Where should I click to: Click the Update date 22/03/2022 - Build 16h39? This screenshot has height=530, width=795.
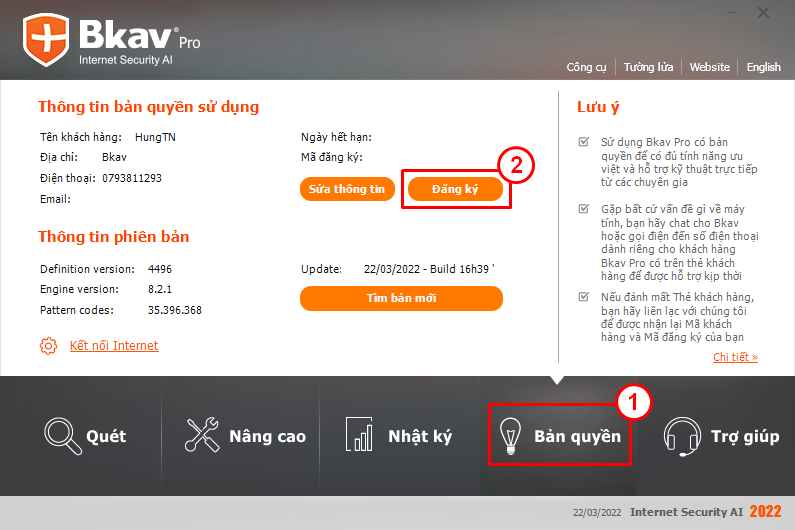tap(429, 269)
